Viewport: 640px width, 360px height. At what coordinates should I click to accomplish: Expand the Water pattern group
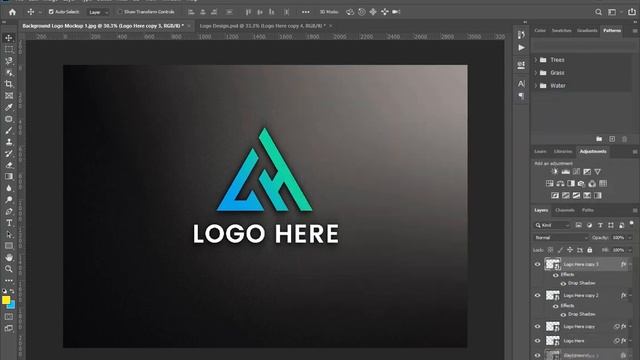[x=536, y=86]
